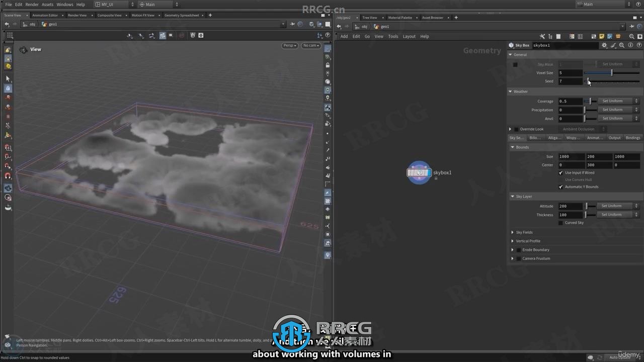Open the File menu
The height and width of the screenshot is (362, 644).
(8, 5)
